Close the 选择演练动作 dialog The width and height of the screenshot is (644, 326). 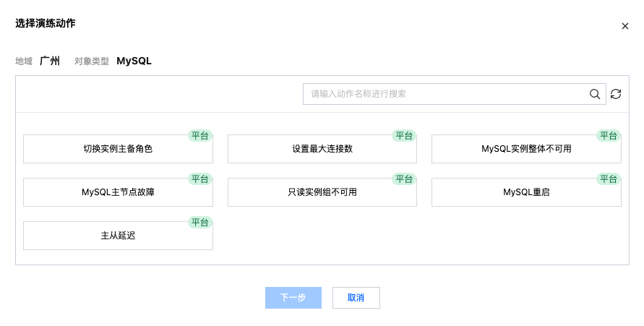point(625,26)
